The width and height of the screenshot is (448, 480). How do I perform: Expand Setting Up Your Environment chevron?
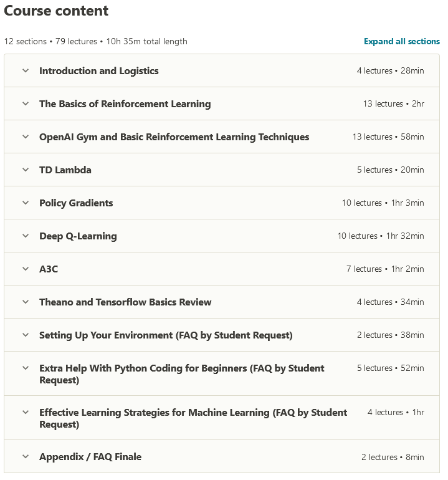[x=26, y=335]
